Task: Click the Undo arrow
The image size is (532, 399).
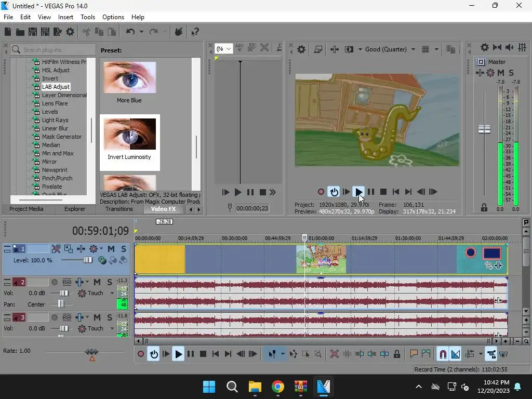Action: click(x=130, y=32)
